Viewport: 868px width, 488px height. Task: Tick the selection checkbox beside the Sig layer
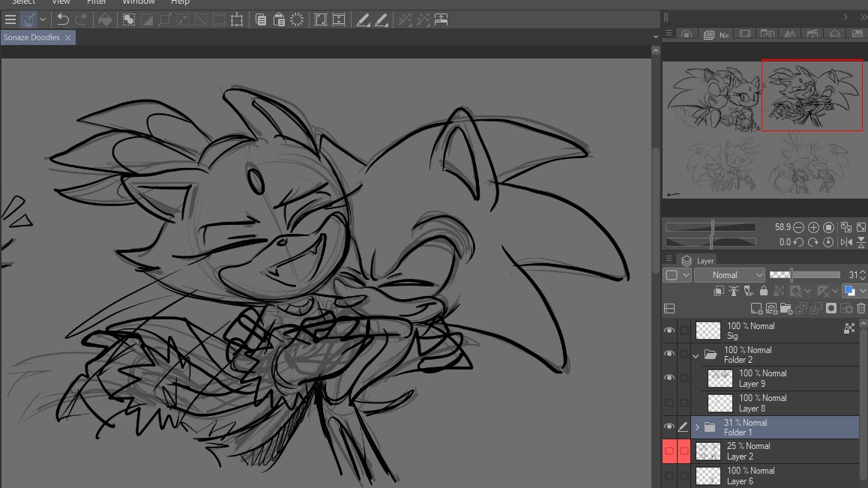point(684,331)
